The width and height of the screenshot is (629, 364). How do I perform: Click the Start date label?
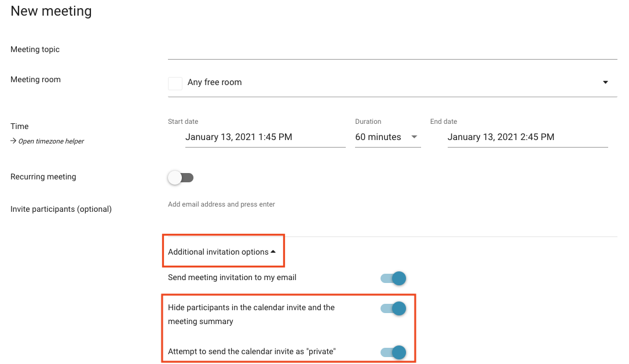click(183, 122)
